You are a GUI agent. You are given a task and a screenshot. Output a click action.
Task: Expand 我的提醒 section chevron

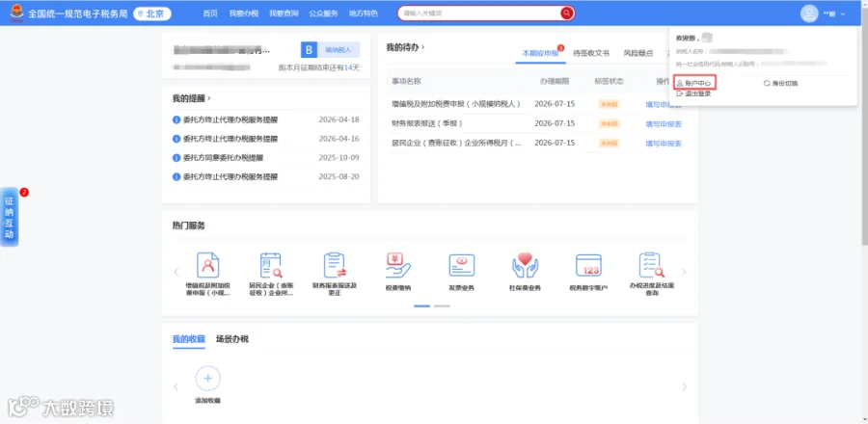click(x=208, y=98)
